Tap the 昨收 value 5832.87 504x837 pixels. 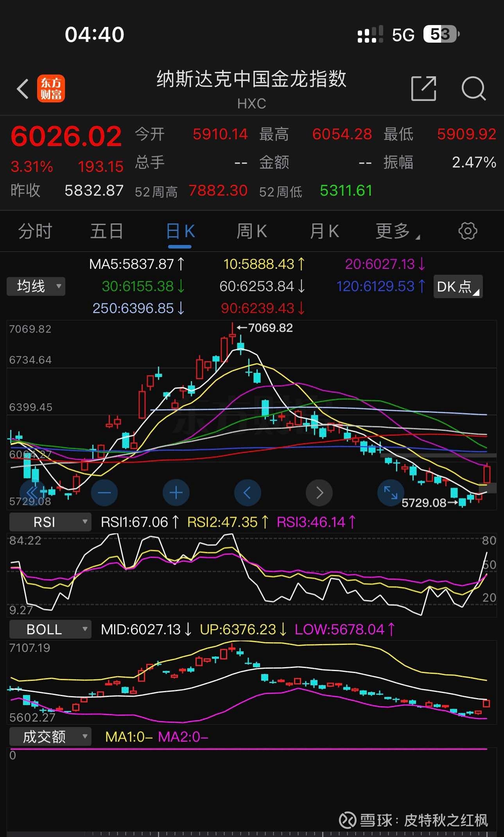click(94, 191)
